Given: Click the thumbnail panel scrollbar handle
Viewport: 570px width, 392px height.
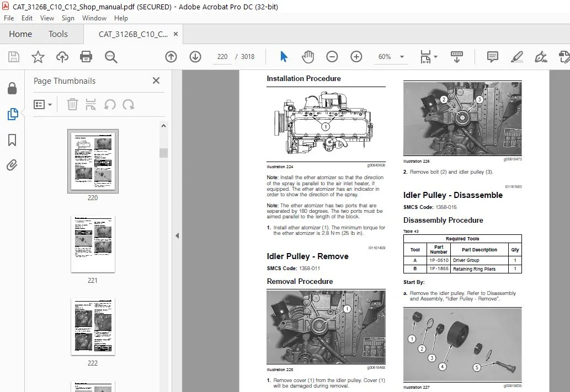Looking at the screenshot, I should tap(163, 153).
